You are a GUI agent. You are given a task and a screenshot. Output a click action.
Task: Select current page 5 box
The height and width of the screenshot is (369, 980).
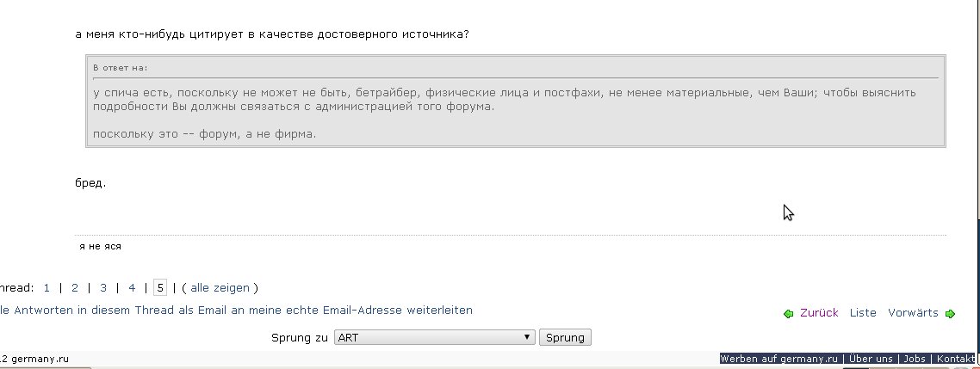click(160, 288)
